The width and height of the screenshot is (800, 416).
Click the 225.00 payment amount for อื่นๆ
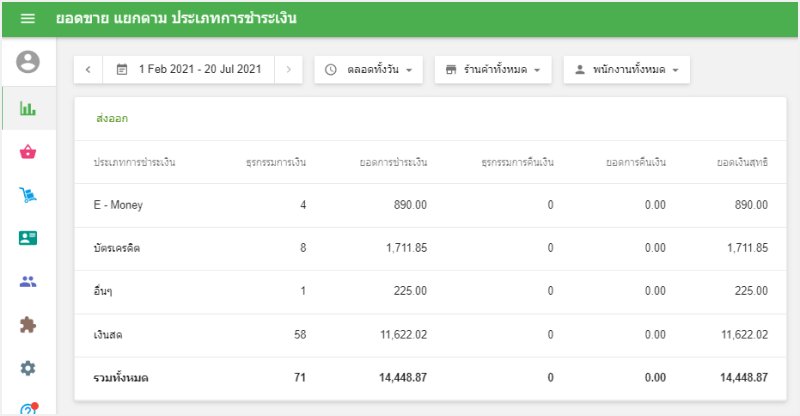[410, 291]
